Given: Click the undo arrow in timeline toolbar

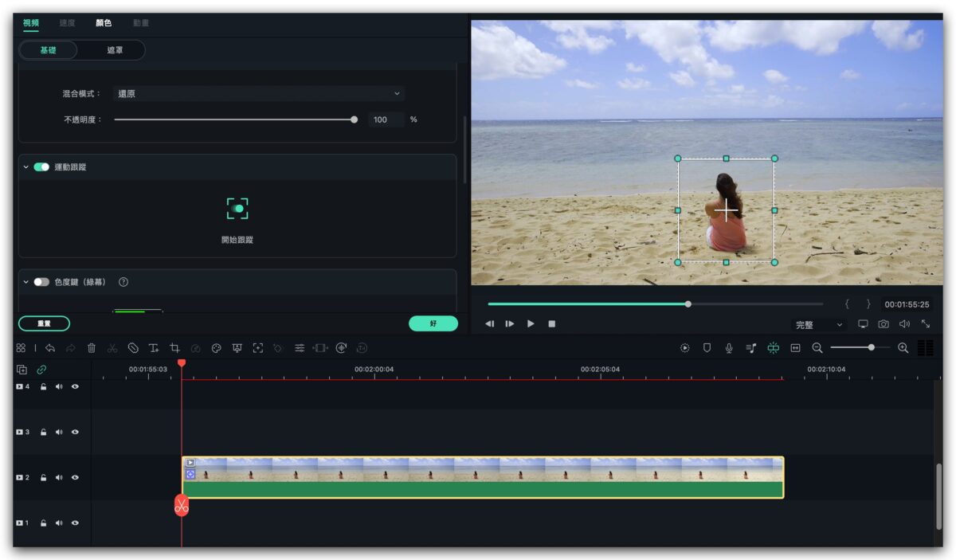Looking at the screenshot, I should (50, 348).
